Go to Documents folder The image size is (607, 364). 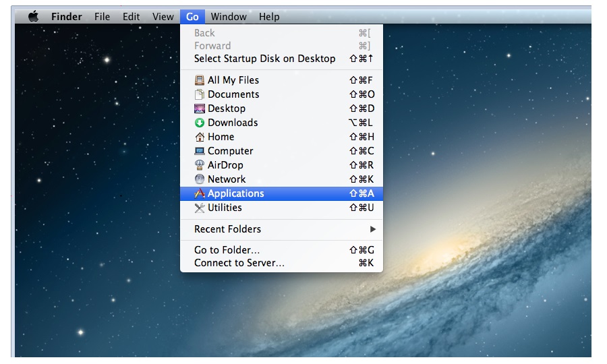coord(281,94)
